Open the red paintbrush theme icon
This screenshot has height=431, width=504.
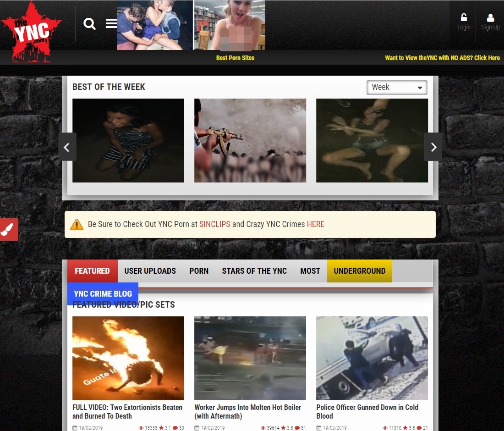coord(9,229)
